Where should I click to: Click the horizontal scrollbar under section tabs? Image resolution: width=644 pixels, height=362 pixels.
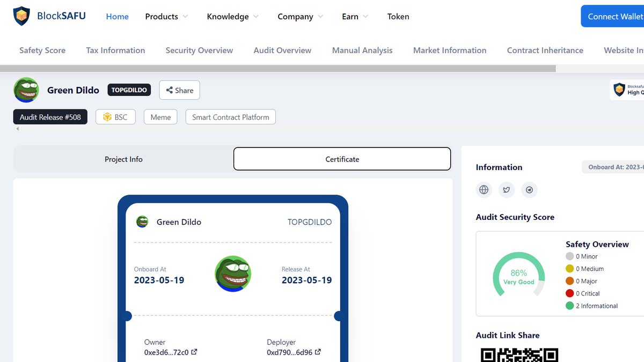click(277, 69)
